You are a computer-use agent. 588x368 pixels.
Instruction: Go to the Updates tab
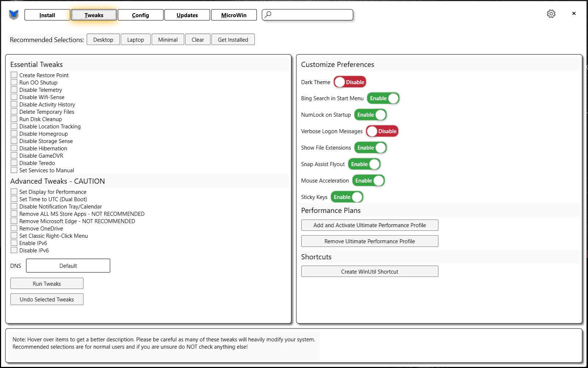[187, 15]
